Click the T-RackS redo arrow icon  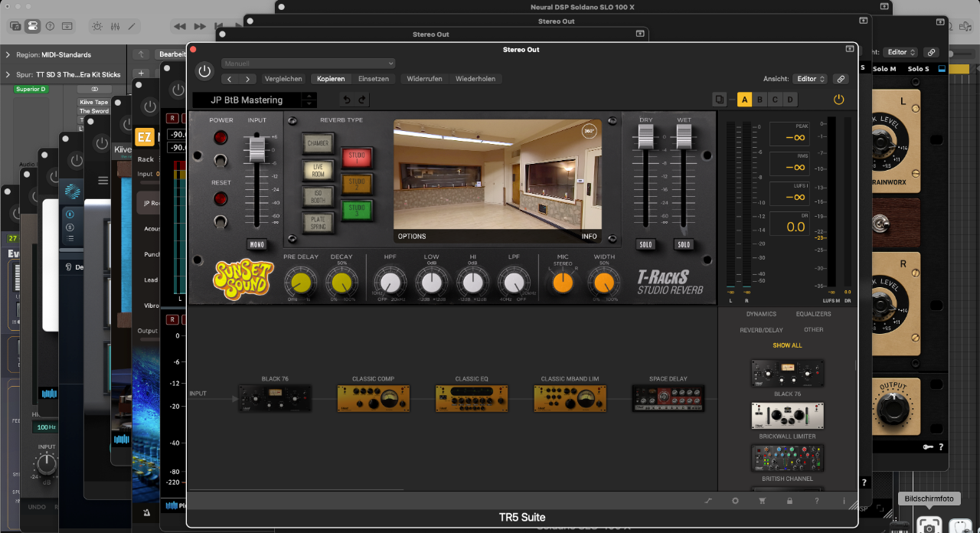[362, 100]
